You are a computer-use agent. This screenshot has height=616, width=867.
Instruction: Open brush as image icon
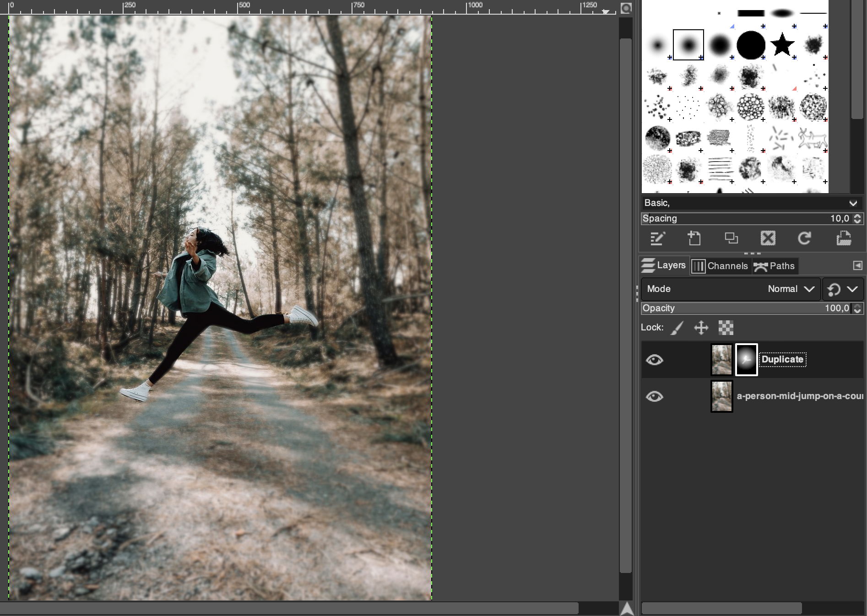point(843,238)
